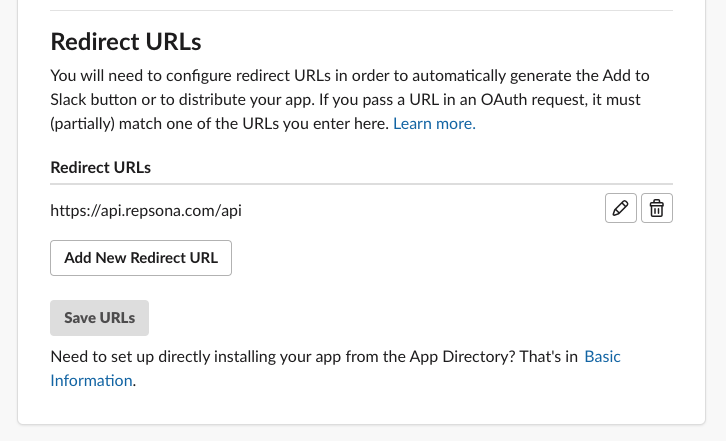Screen dimensions: 726x441
Task: Click the Add New Redirect URL button
Action: (x=141, y=257)
